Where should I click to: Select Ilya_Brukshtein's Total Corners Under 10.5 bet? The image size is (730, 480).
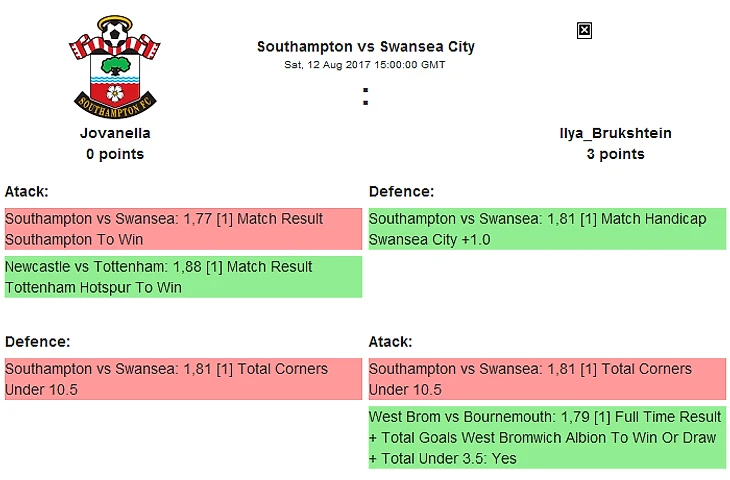(x=546, y=379)
